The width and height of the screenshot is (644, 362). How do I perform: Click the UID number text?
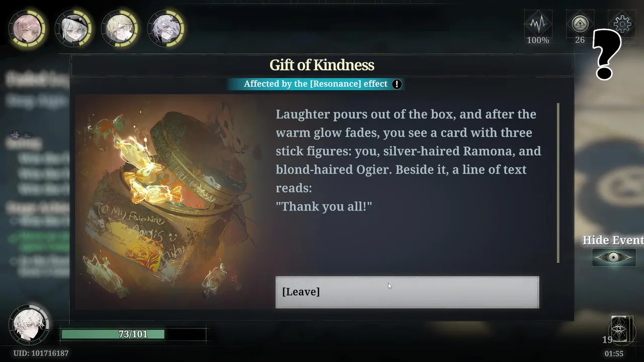[41, 353]
